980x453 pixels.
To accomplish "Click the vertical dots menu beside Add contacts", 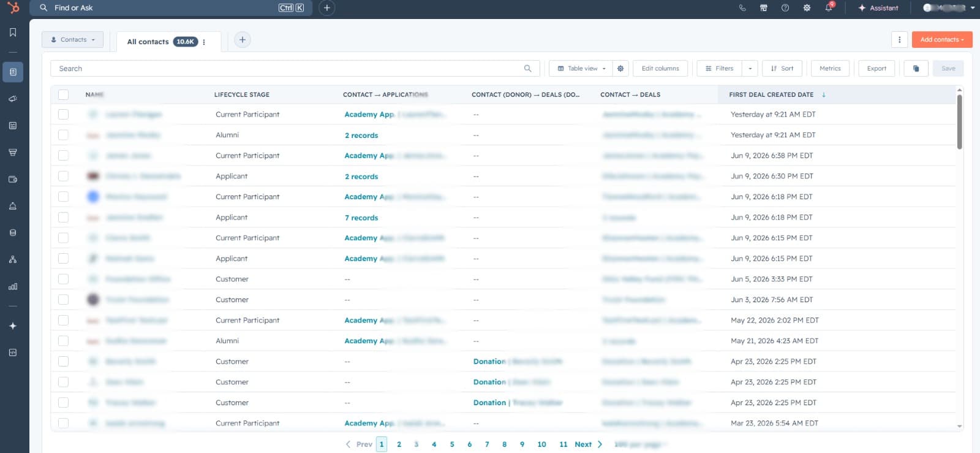I will click(x=899, y=40).
